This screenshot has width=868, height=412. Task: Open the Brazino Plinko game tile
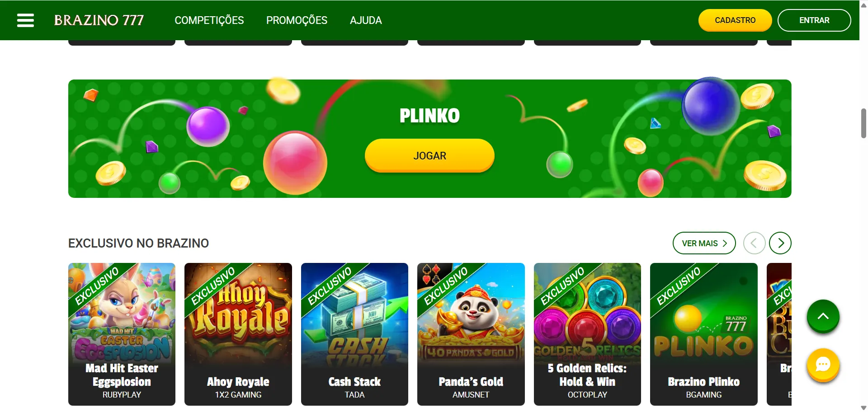[703, 334]
